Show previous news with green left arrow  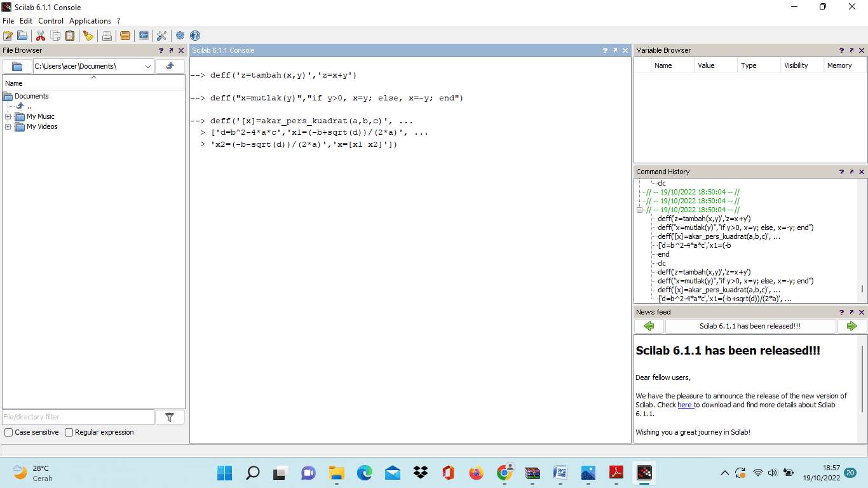coord(649,326)
